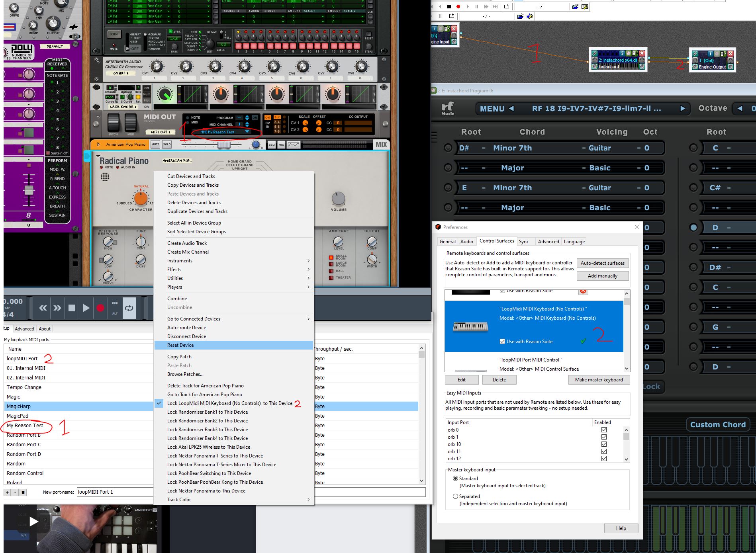Image resolution: width=756 pixels, height=553 pixels.
Task: Click the minus button to remove loopMIDI port
Action: coord(15,492)
